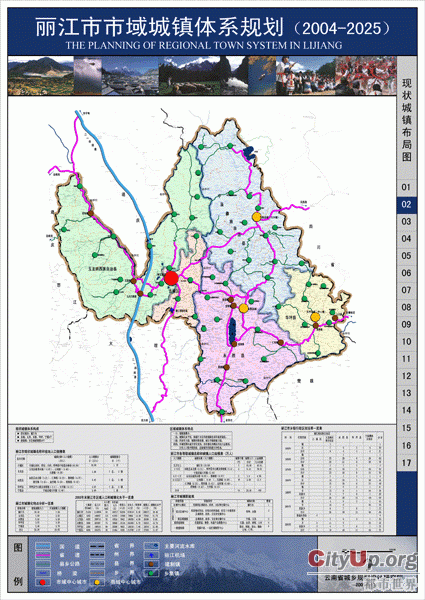Select sheet number 01 in the sidebar
The image size is (425, 600).
point(406,187)
